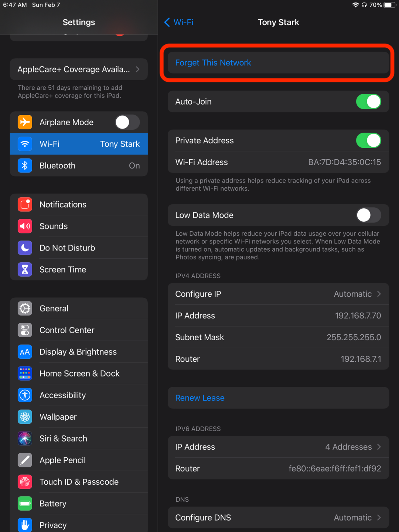The height and width of the screenshot is (532, 399).
Task: Tap the Wallpaper flower icon
Action: [x=25, y=417]
